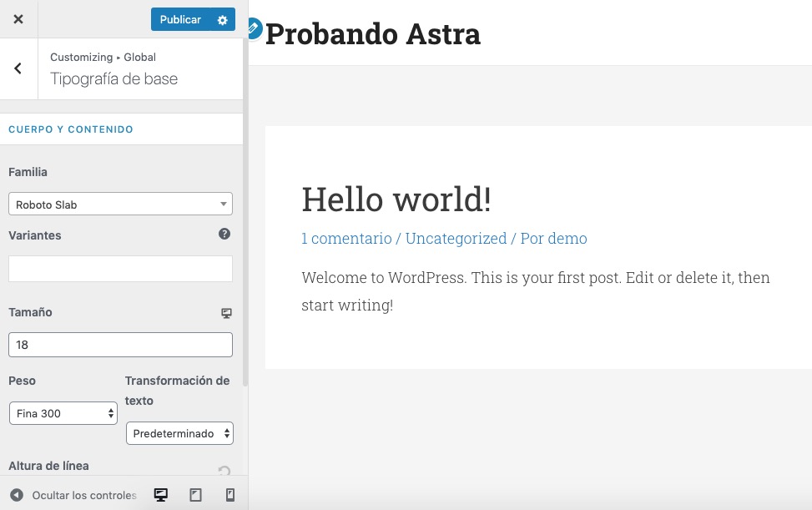Switch preview to tablet view
This screenshot has height=510, width=812.
point(195,494)
